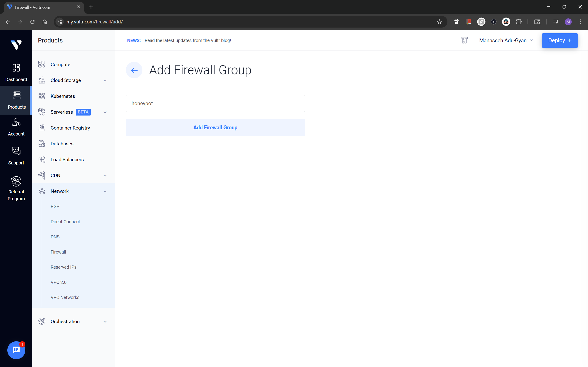Open Chrome profile avatar M
Screen dimensions: 588x367
coord(568,22)
